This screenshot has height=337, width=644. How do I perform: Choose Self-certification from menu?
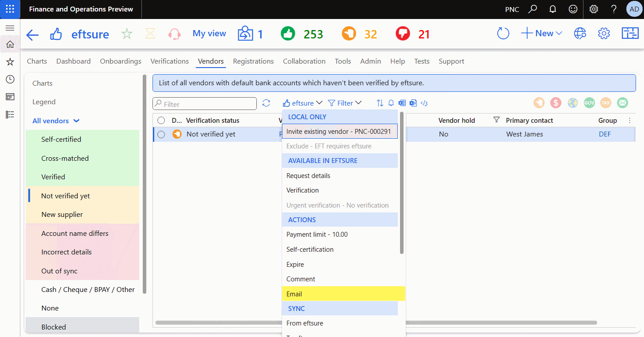pyautogui.click(x=340, y=250)
